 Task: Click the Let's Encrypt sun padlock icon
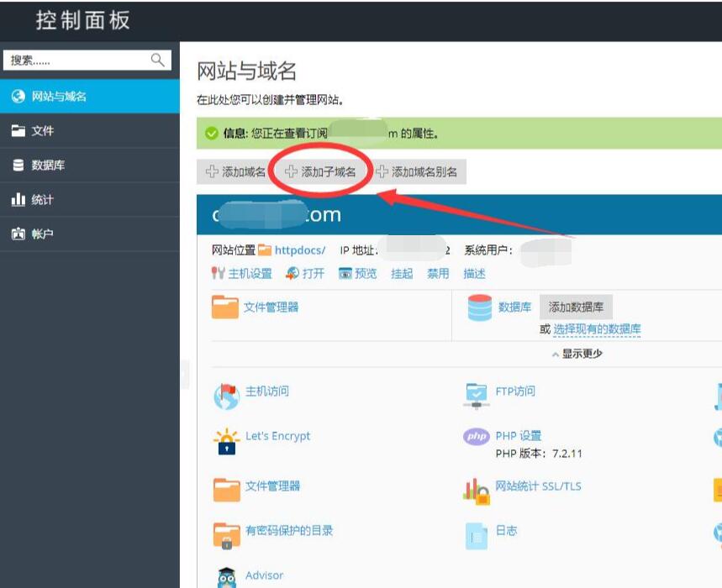pyautogui.click(x=227, y=442)
